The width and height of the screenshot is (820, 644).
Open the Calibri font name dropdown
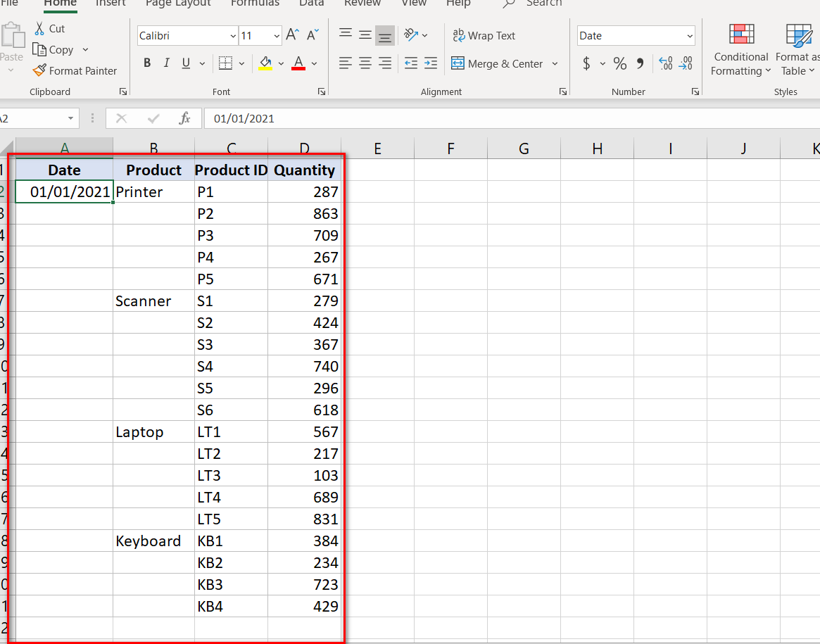click(233, 36)
